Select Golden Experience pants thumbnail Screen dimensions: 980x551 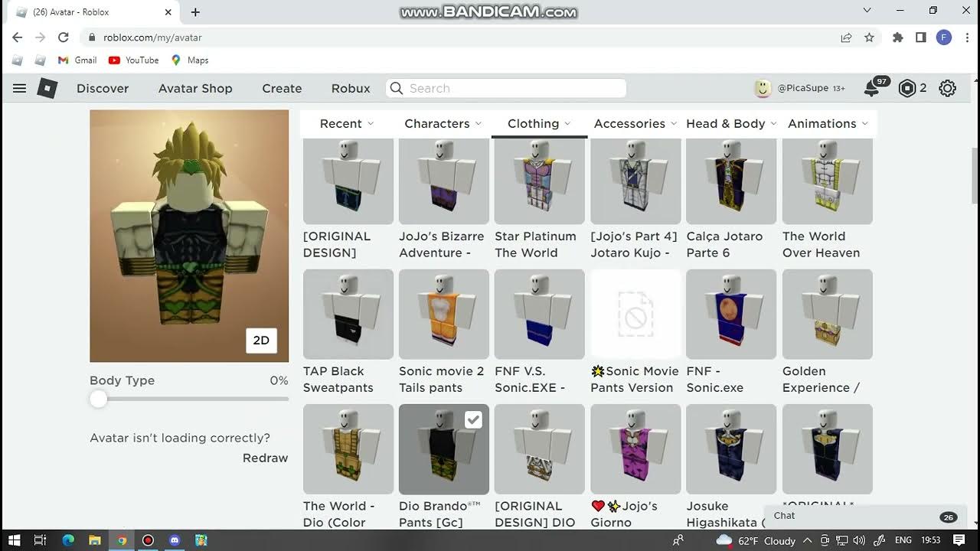[828, 314]
